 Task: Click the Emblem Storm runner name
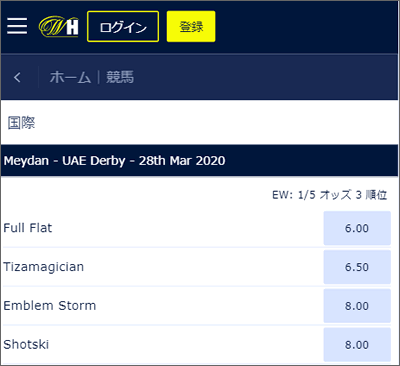(x=50, y=306)
